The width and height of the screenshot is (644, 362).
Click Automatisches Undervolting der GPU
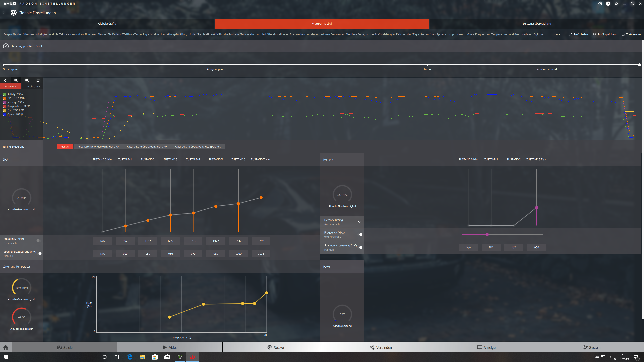click(98, 147)
